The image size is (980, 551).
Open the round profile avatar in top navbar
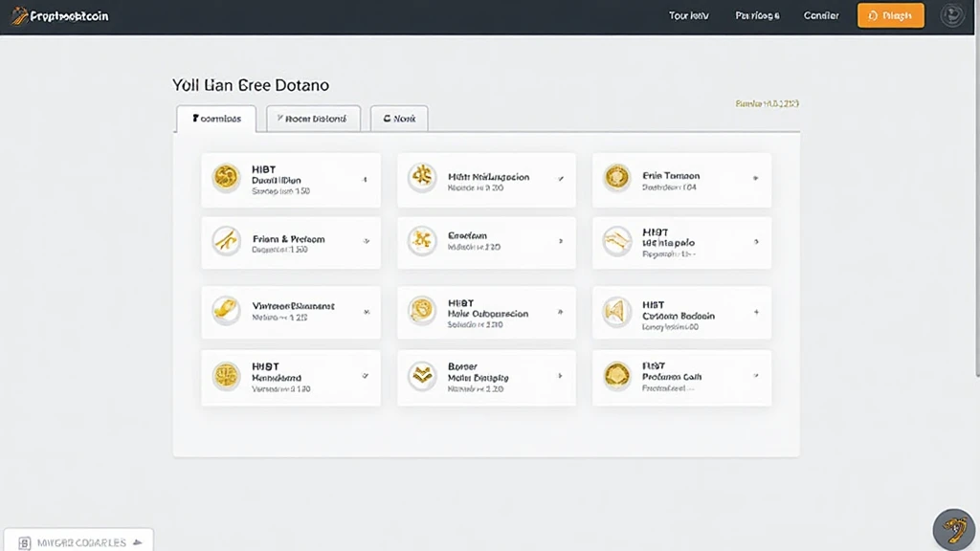(952, 15)
